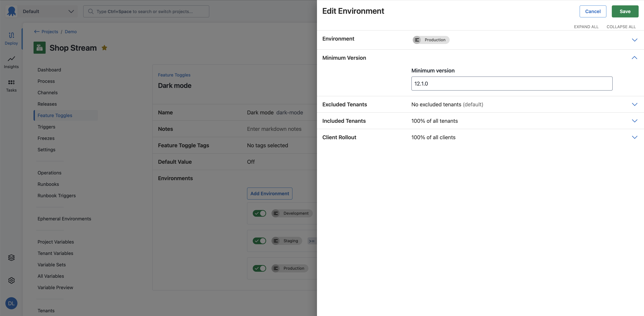Click the project search box
This screenshot has width=644, height=316.
coord(146,11)
